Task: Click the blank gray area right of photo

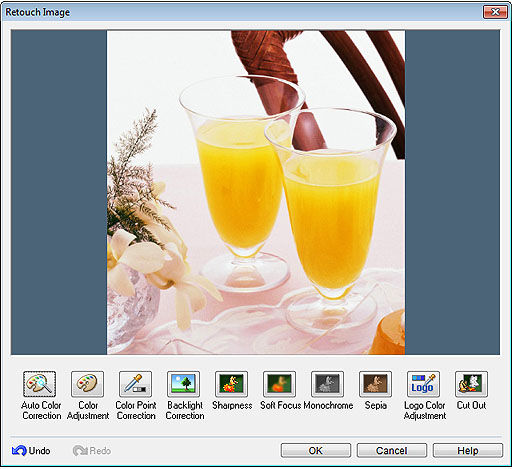Action: (452, 192)
